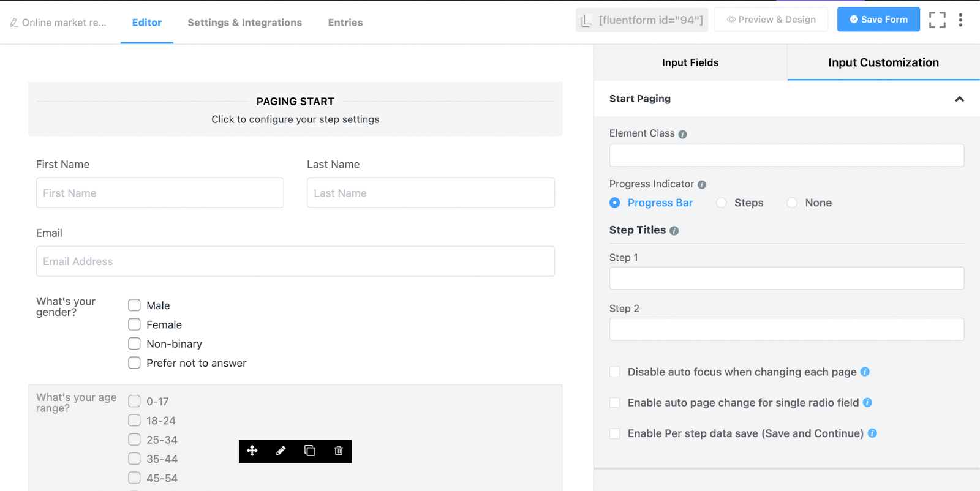Click the Preview & Design button

(771, 20)
